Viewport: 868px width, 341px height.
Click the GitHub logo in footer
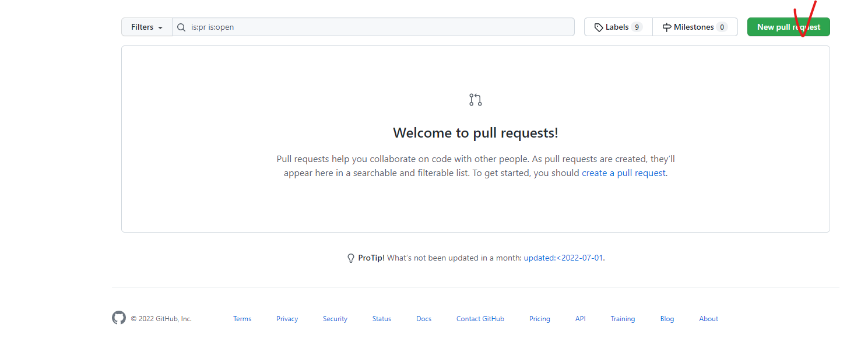pos(119,318)
